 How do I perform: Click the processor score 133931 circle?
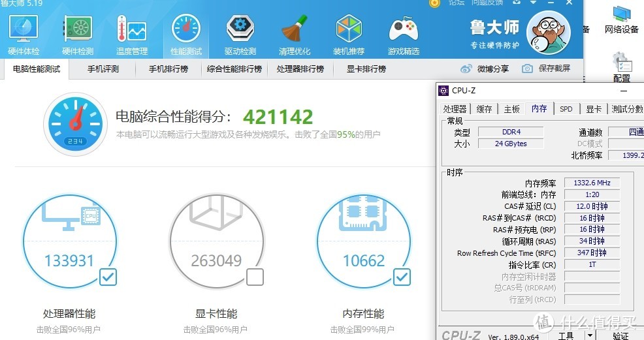(69, 241)
